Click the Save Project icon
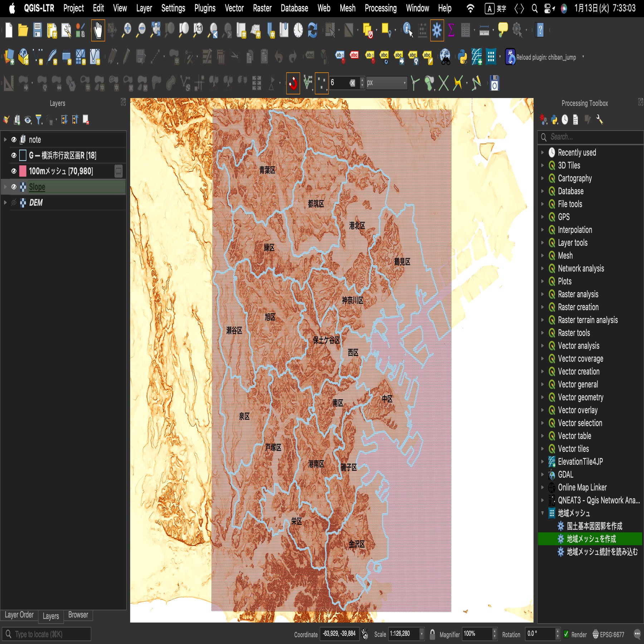 38,30
